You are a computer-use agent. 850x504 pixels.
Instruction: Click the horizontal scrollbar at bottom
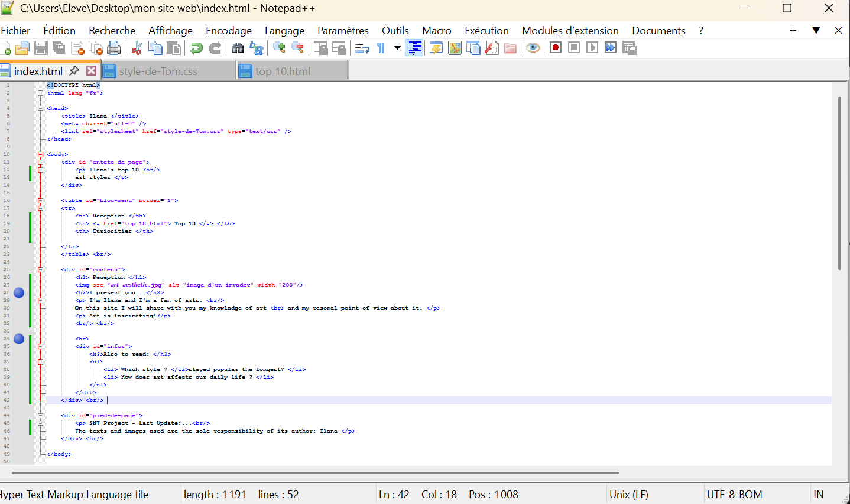click(314, 473)
